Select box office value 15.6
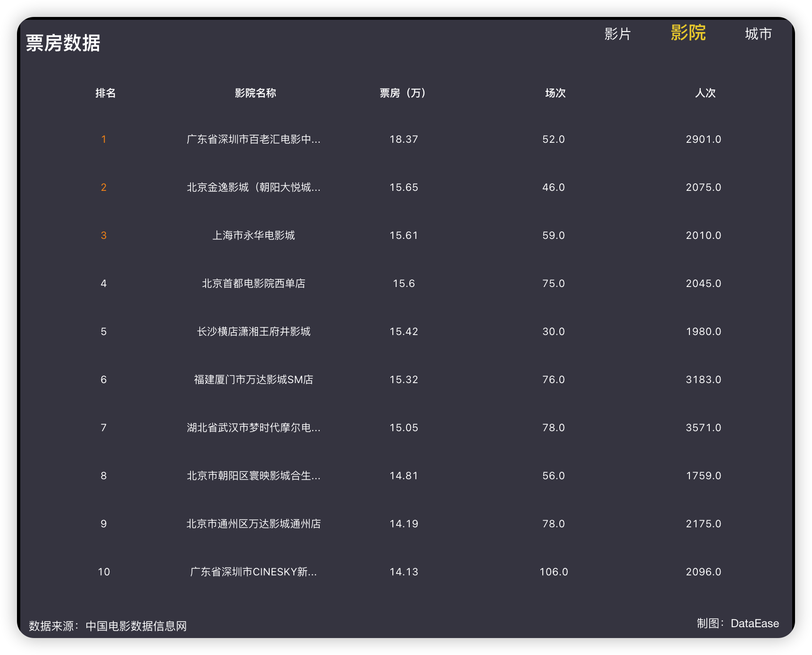812x655 pixels. [404, 284]
